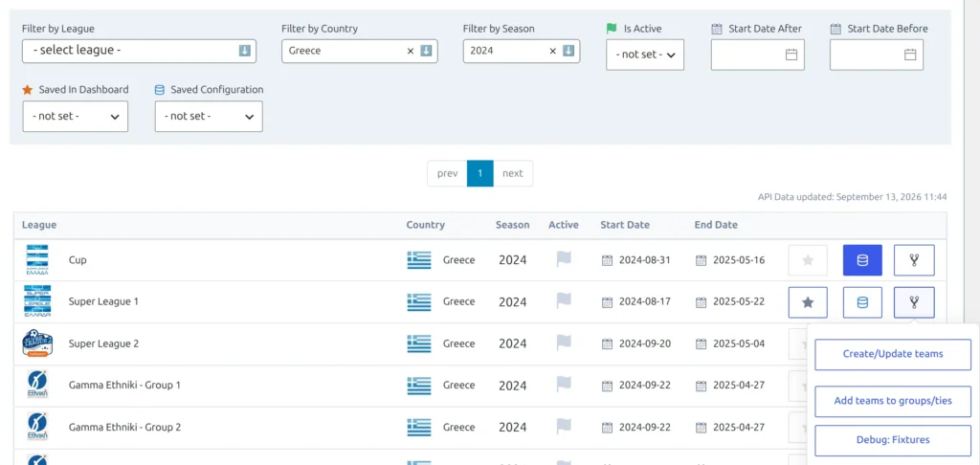Choose Debug: Fixtures

pos(893,440)
